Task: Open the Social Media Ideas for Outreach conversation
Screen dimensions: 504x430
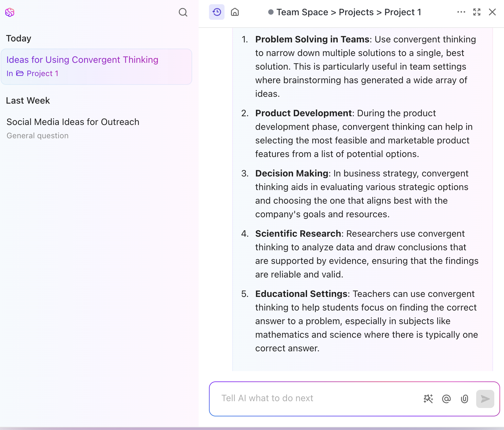Action: pos(73,122)
